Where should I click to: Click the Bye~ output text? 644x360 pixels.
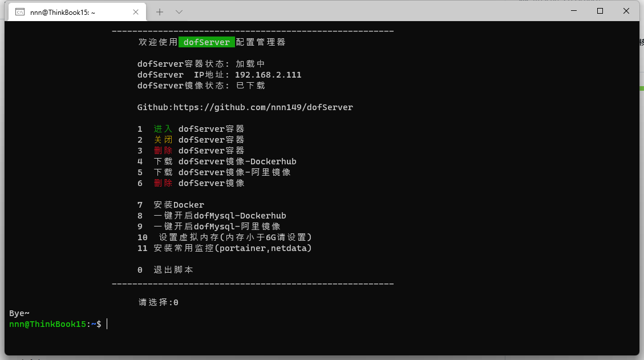(19, 313)
